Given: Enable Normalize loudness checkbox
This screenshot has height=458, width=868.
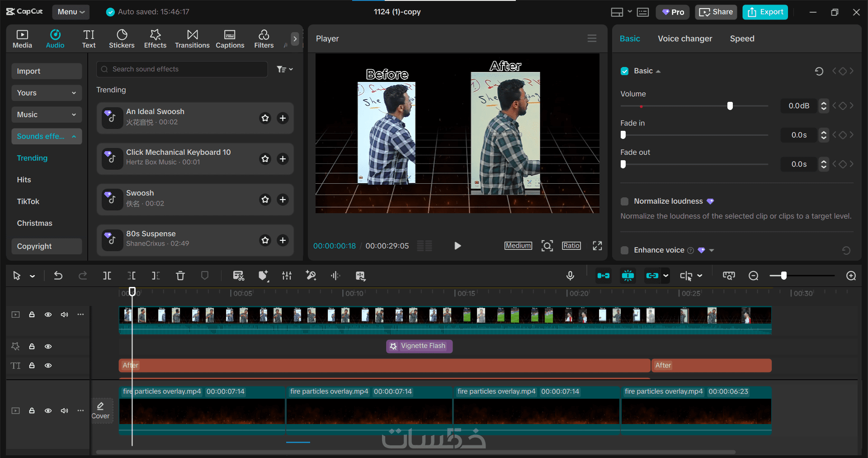Looking at the screenshot, I should [x=625, y=201].
